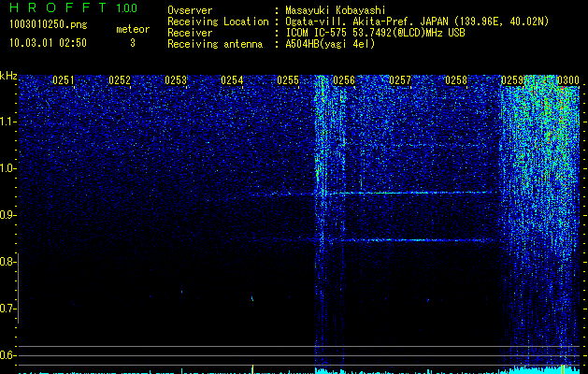The width and height of the screenshot is (588, 374).
Task: Click the observer name Masayuki Kobayashi
Action: [x=336, y=10]
